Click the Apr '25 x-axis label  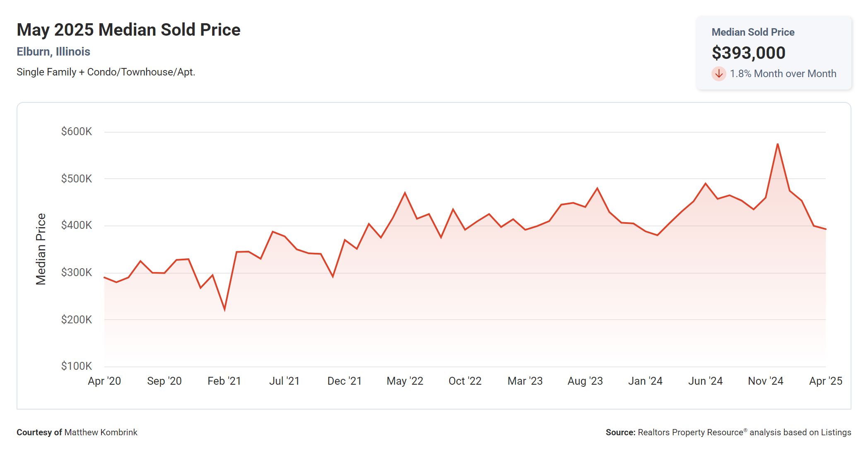pyautogui.click(x=825, y=381)
